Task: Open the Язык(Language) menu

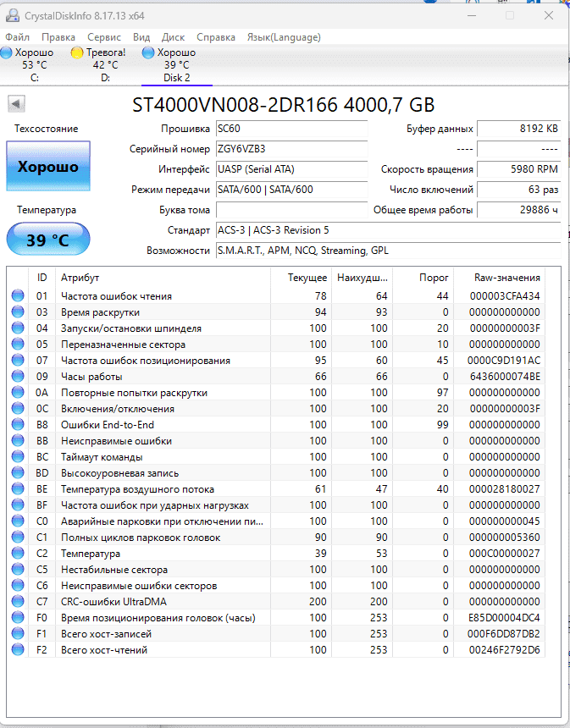Action: 284,37
